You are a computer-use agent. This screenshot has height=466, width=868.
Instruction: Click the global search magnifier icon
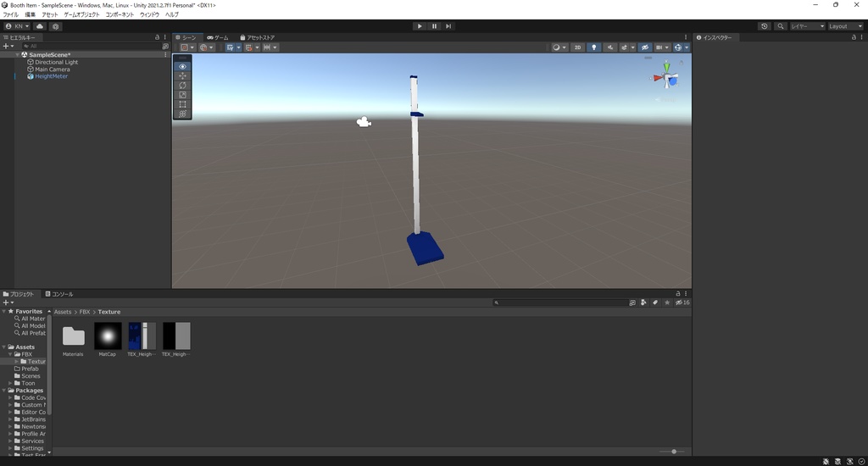(x=781, y=26)
